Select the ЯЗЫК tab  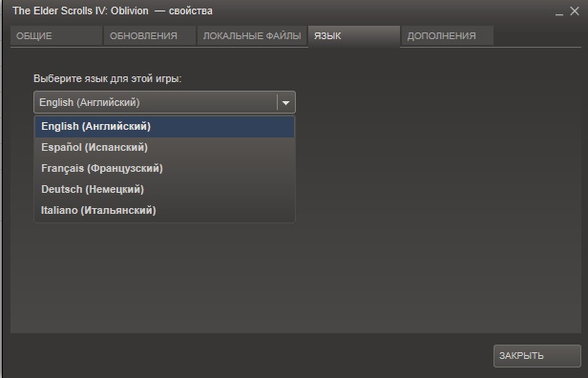tap(353, 36)
